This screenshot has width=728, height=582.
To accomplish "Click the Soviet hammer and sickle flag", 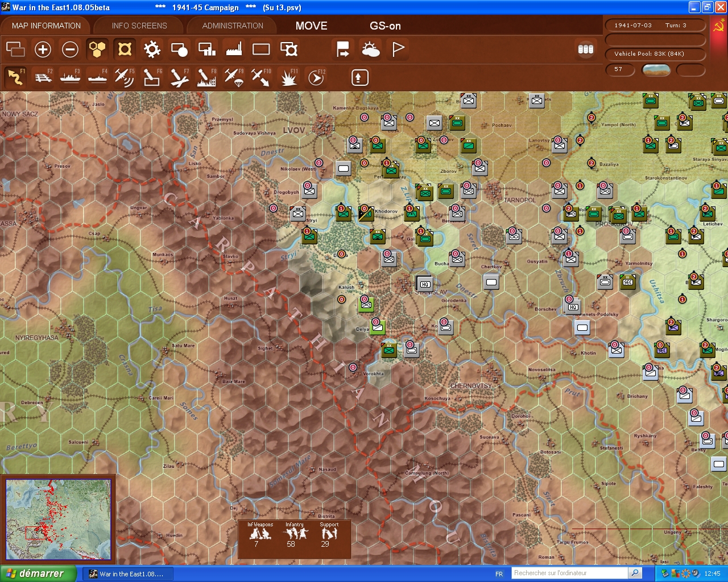I will pyautogui.click(x=718, y=27).
